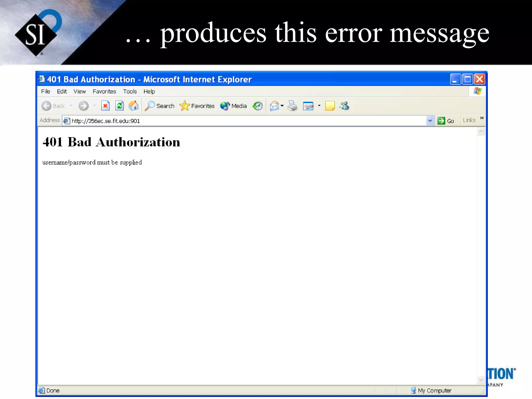Click the Mail envelope icon

274,106
